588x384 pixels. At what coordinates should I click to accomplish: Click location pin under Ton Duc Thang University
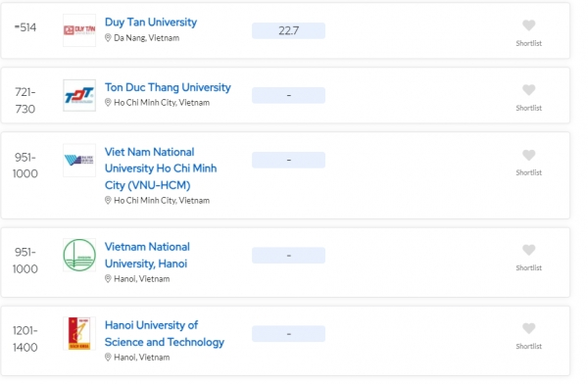click(108, 103)
